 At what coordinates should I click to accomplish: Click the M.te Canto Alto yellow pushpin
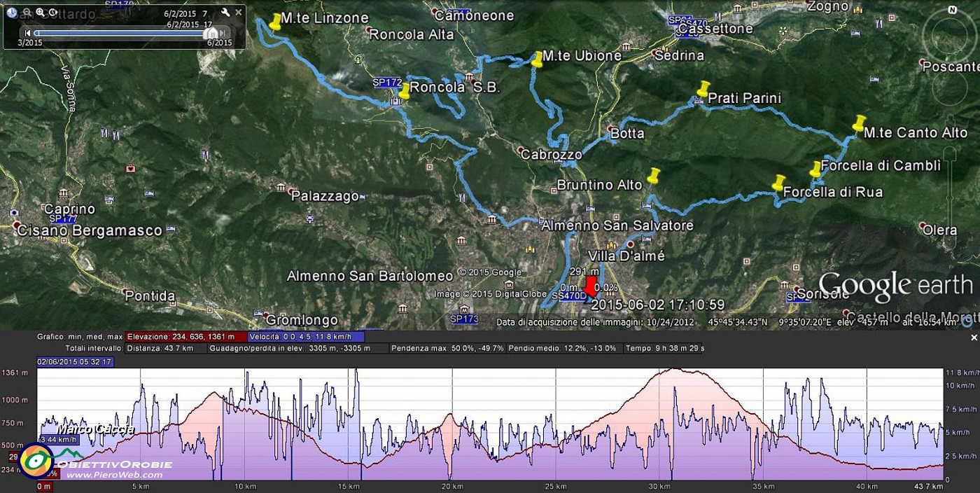pyautogui.click(x=859, y=123)
